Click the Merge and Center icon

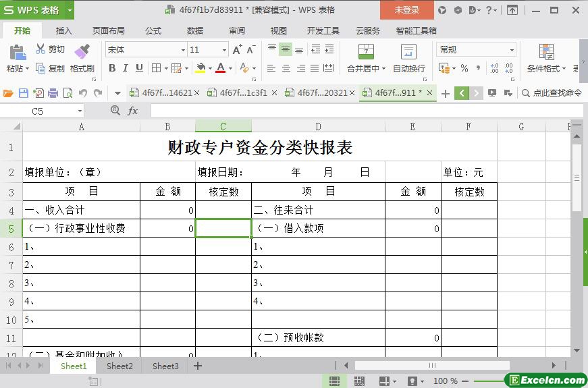point(365,53)
